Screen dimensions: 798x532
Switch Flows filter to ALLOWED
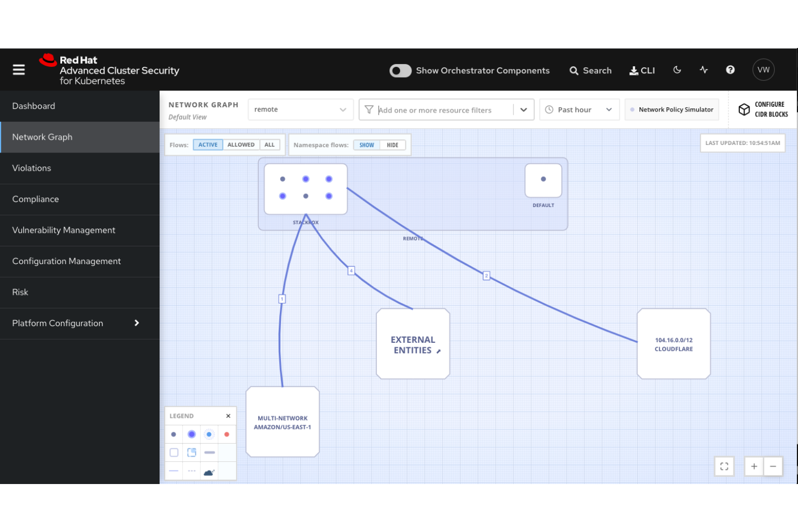pos(241,144)
